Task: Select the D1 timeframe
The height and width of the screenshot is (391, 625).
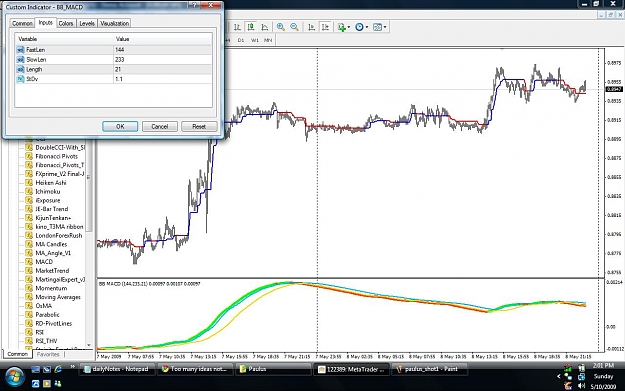Action: coord(241,40)
